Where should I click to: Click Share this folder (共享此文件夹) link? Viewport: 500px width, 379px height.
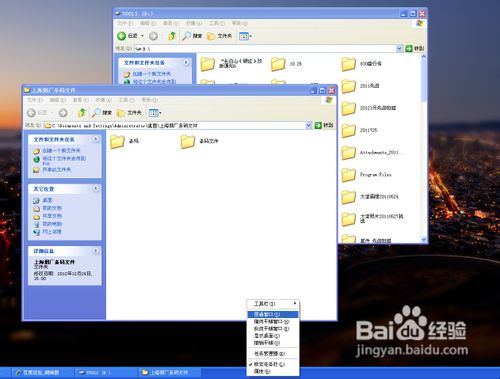pos(56,170)
